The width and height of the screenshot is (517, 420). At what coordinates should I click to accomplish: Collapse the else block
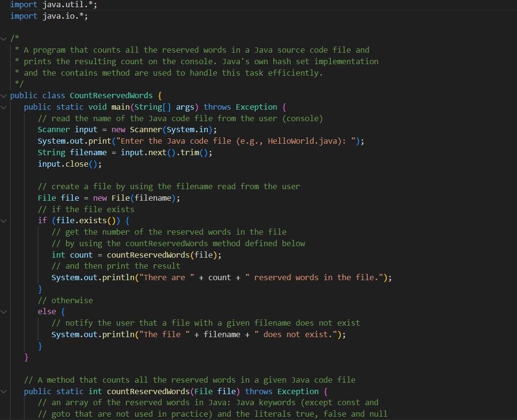(4, 311)
